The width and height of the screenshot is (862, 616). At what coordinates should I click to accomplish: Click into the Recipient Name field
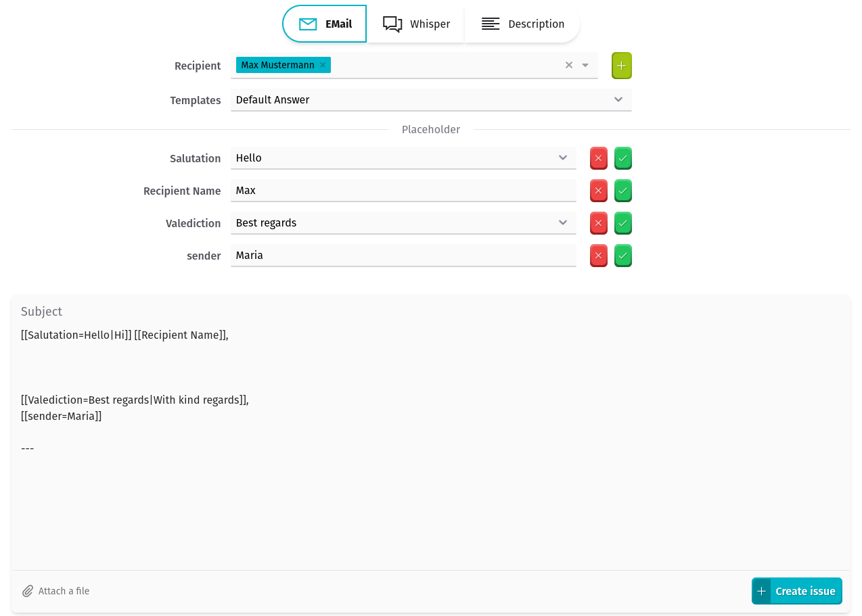click(x=403, y=191)
